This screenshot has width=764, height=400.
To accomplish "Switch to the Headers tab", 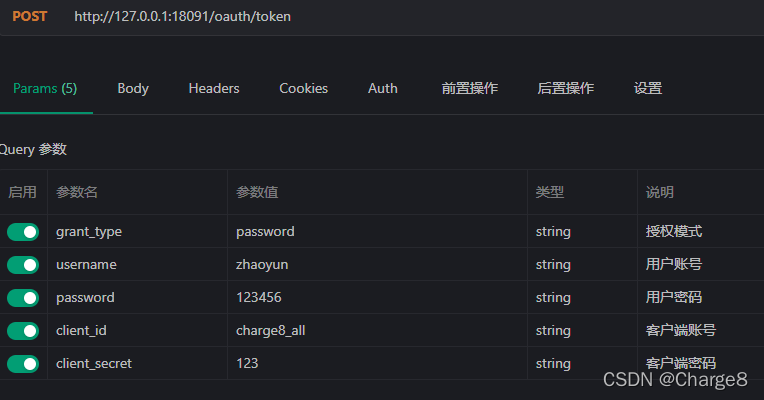I will click(214, 89).
